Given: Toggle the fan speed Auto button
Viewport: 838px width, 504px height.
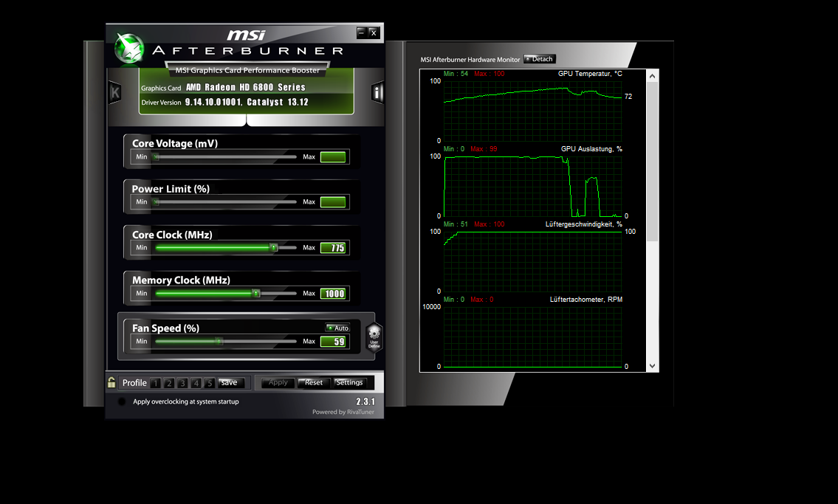Looking at the screenshot, I should pyautogui.click(x=337, y=328).
